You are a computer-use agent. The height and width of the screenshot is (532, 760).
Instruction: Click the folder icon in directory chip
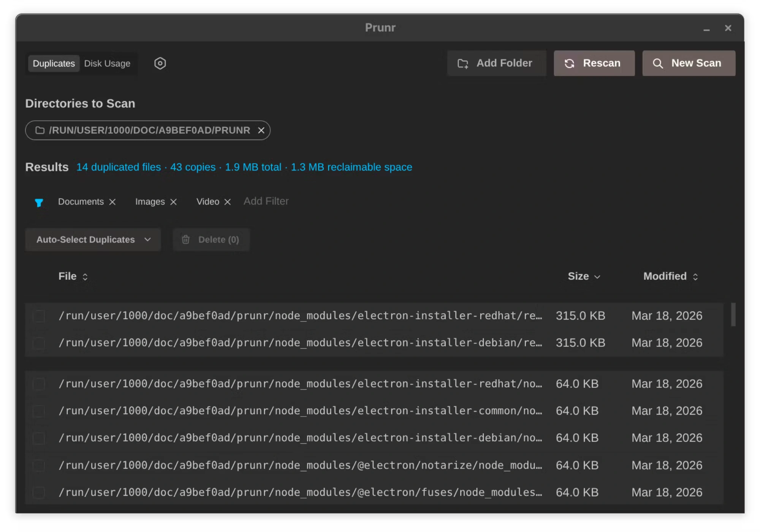click(x=40, y=130)
